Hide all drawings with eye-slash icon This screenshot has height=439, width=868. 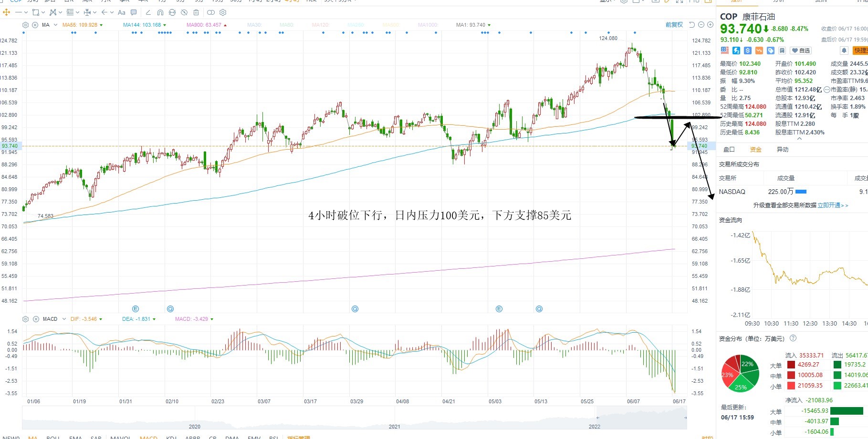pyautogui.click(x=184, y=12)
